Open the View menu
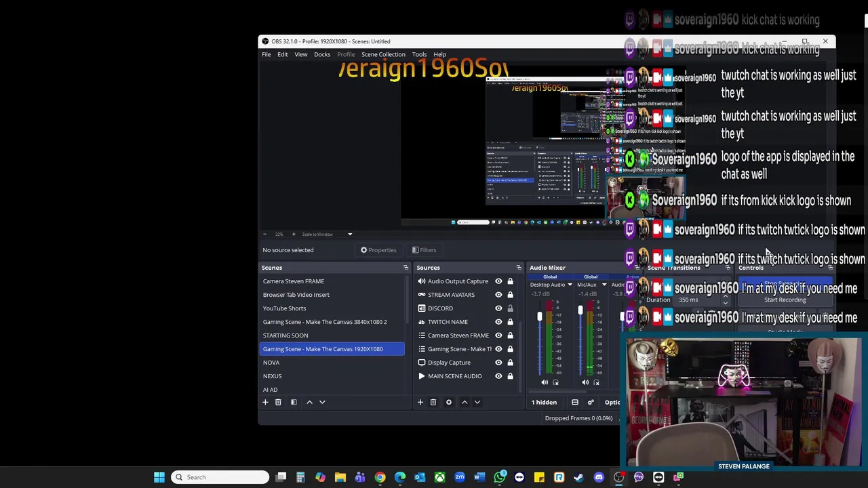The image size is (868, 488). pos(301,55)
